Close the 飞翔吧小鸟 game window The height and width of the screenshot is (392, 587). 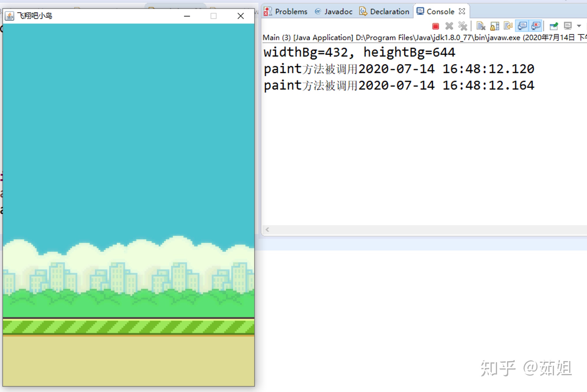(241, 16)
